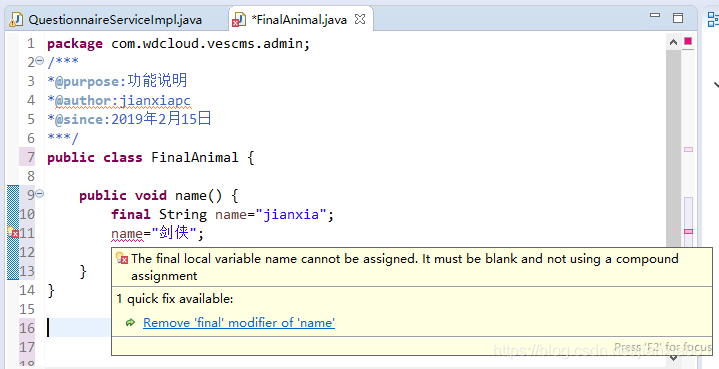Click the class occurrence marker in overview ruler

tap(688, 149)
